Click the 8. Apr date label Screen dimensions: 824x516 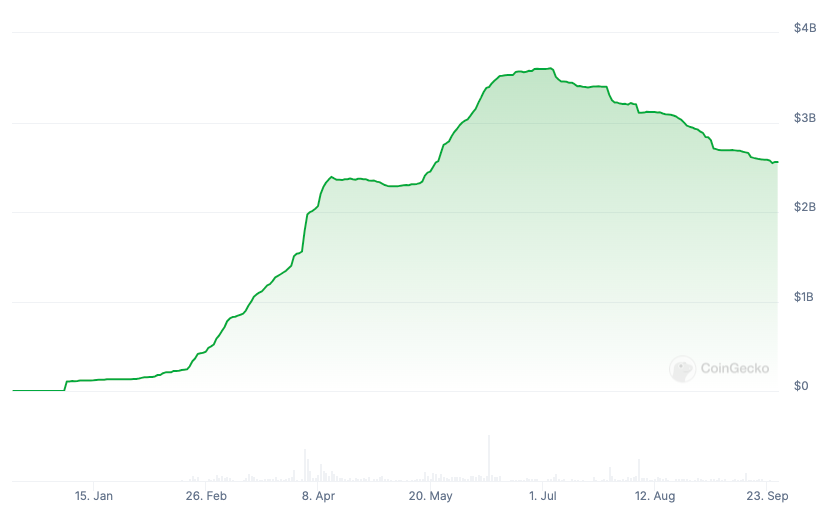(318, 496)
